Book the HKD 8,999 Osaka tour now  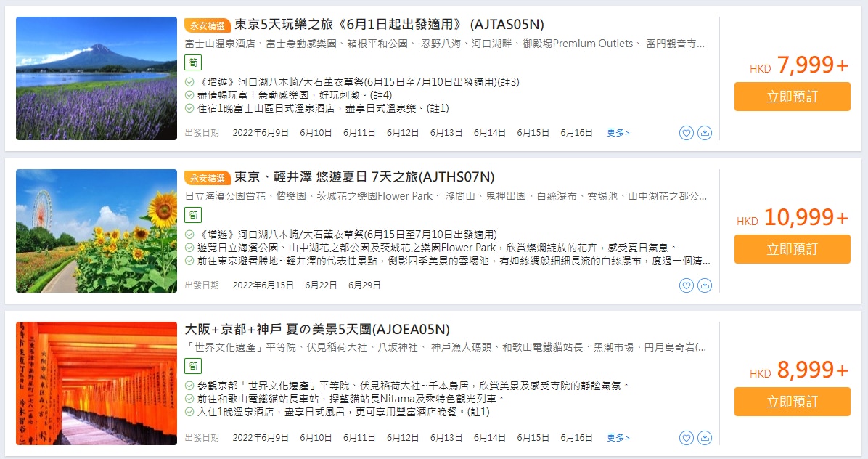793,402
